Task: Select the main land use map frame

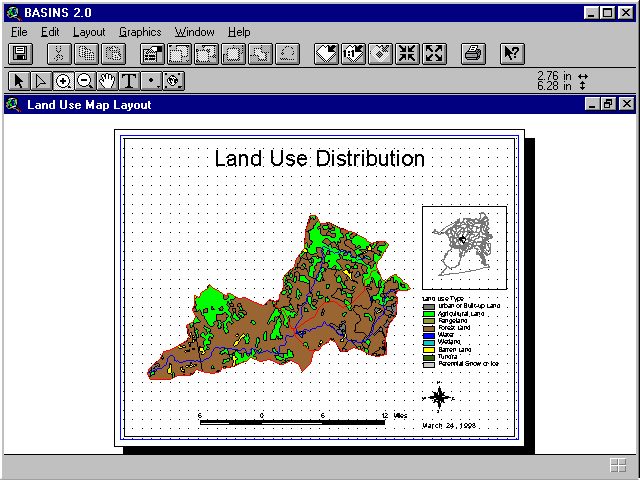Action: [279, 298]
